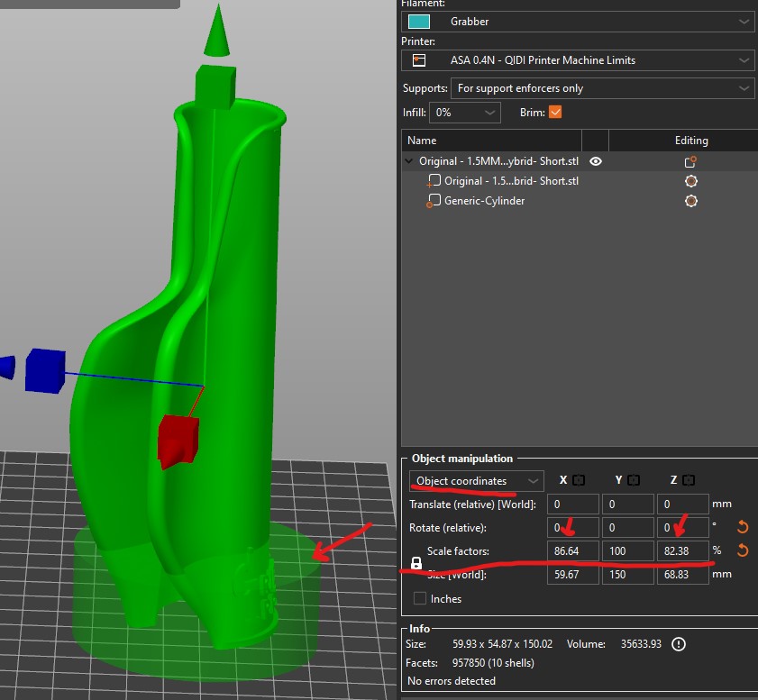Click the Name column header

pos(422,141)
